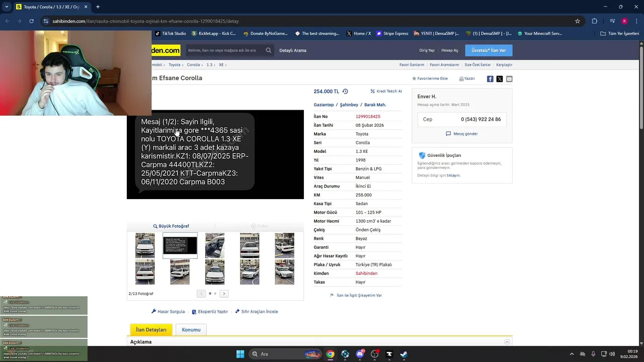Click the Ekspertiz Yaptır link

(210, 312)
